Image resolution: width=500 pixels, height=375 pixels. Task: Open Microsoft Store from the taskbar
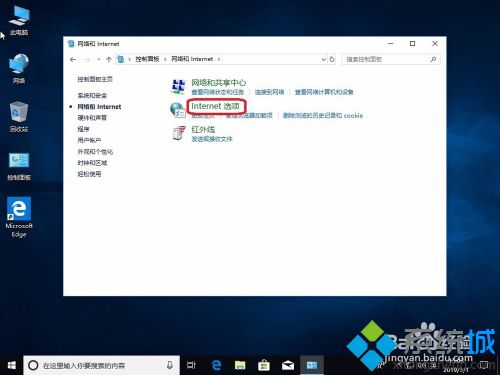(x=264, y=365)
